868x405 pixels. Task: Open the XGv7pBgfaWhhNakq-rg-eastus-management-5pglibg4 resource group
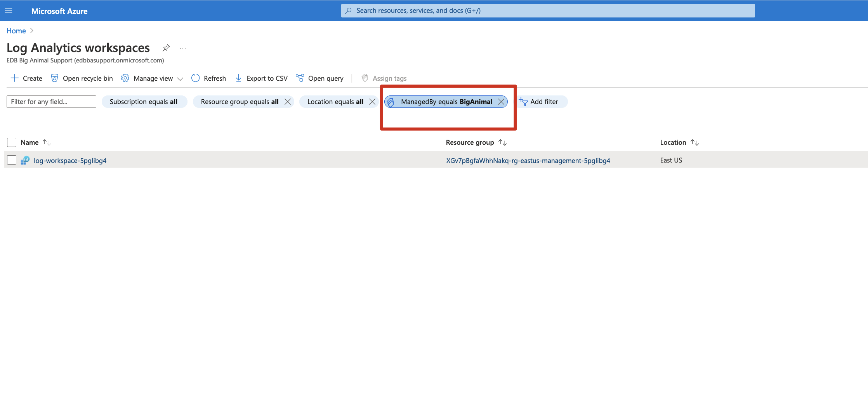tap(528, 160)
